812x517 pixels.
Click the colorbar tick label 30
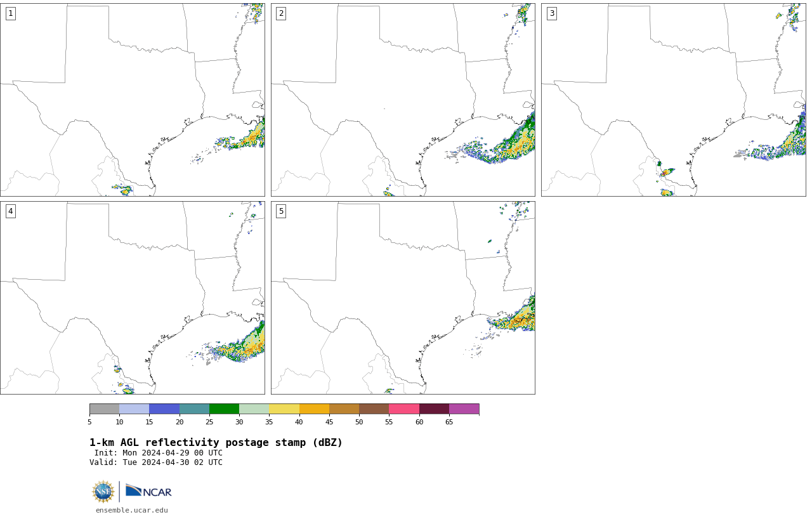(x=239, y=422)
